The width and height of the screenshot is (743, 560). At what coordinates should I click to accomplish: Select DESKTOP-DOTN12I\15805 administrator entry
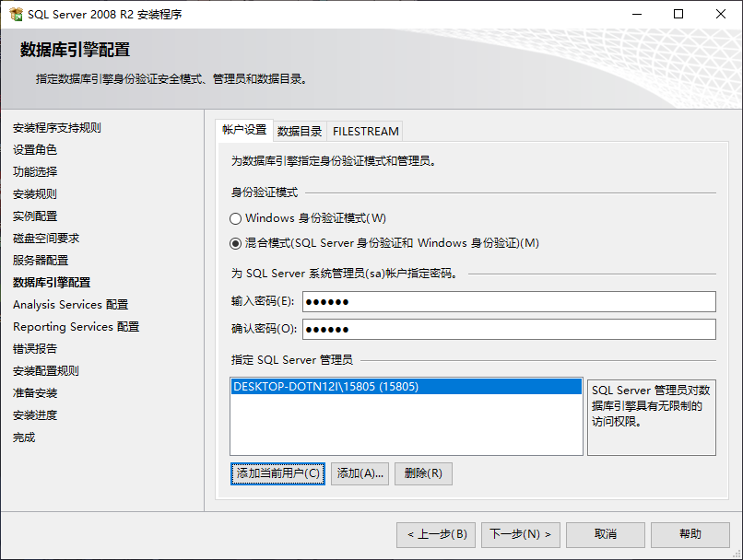(407, 386)
